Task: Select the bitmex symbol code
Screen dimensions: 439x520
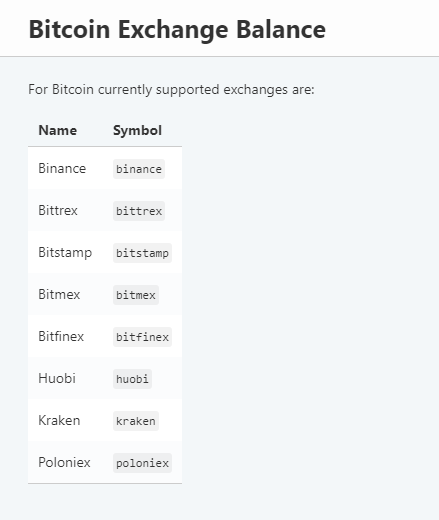Action: click(x=136, y=295)
